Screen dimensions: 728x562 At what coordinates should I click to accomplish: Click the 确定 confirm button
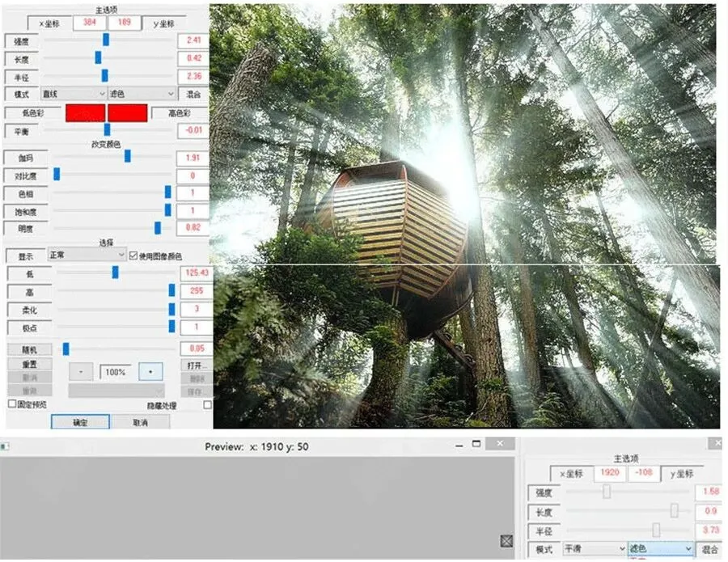tap(80, 422)
